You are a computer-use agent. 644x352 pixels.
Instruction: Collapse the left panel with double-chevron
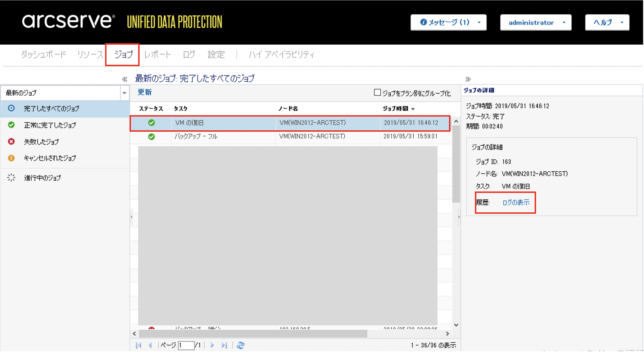pyautogui.click(x=124, y=79)
